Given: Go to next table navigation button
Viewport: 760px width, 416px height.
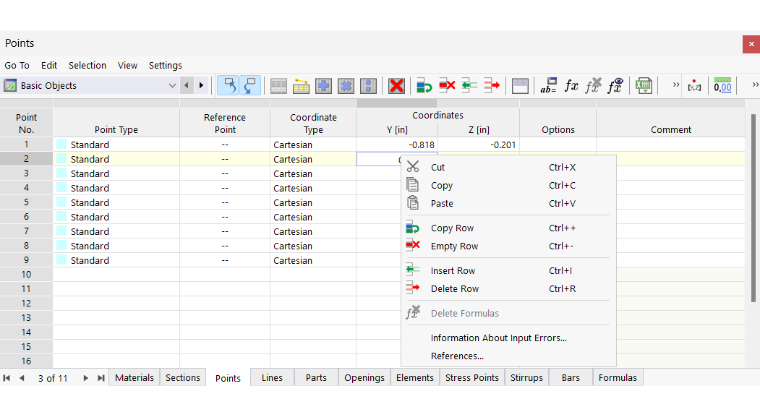Looking at the screenshot, I should pyautogui.click(x=85, y=378).
